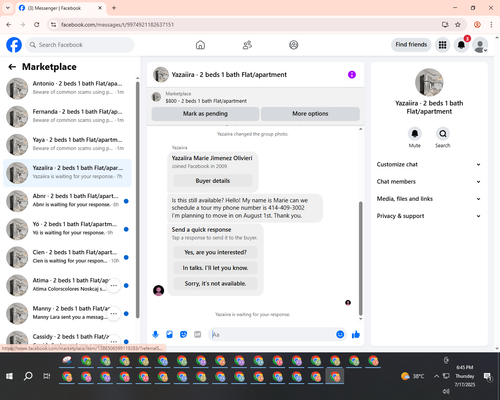500x400 pixels.
Task: Go to the Home feed icon
Action: click(200, 45)
